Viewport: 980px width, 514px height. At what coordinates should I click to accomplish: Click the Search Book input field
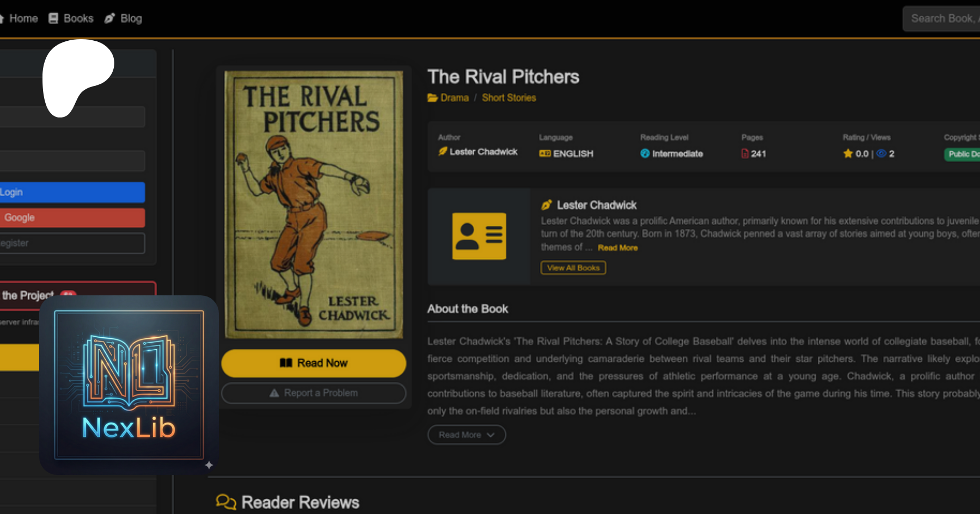click(941, 18)
